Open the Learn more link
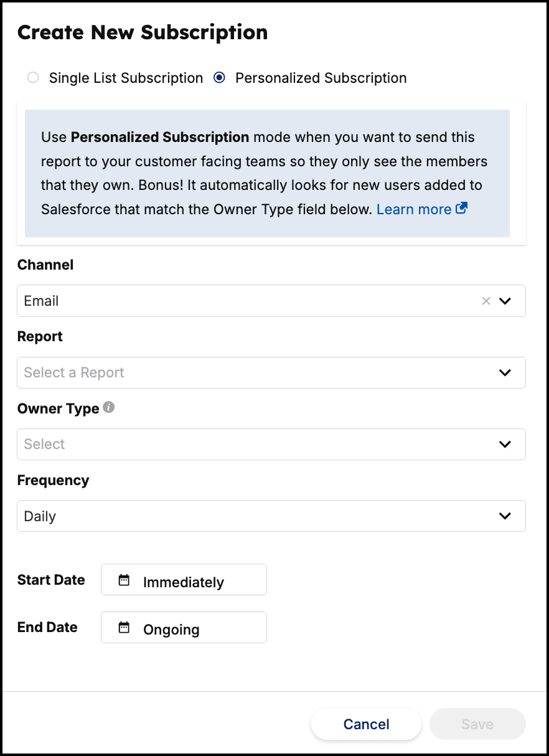 (414, 209)
